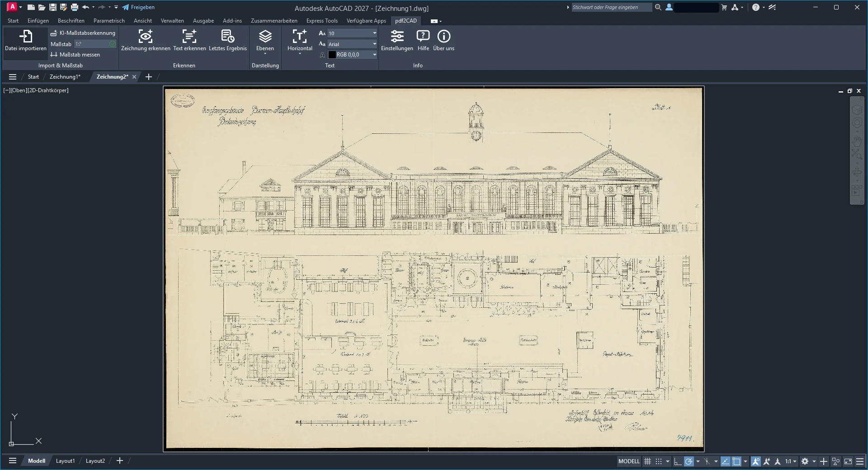The image size is (868, 470).
Task: Open status bar customization hamburger icon
Action: tap(860, 461)
